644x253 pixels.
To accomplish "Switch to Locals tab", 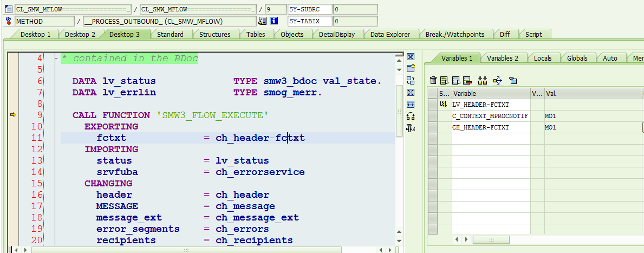I will (x=543, y=59).
